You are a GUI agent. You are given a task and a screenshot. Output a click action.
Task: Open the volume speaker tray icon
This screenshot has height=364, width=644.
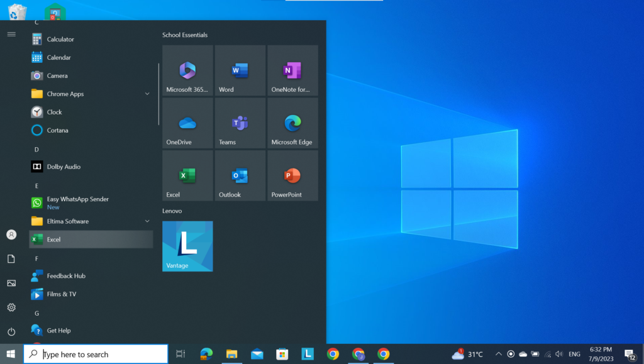[x=559, y=354]
